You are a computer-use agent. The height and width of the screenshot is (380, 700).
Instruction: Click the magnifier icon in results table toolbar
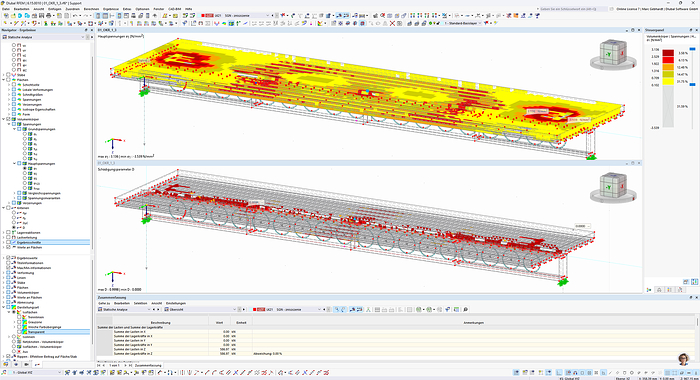click(466, 309)
